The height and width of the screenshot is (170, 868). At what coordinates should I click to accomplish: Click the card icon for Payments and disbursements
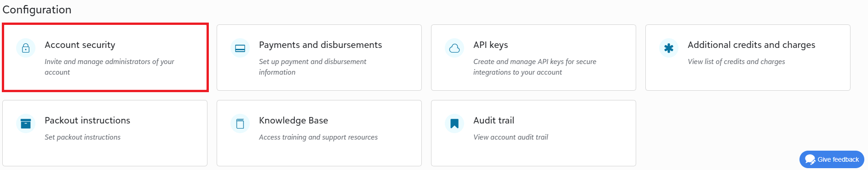[x=240, y=48]
